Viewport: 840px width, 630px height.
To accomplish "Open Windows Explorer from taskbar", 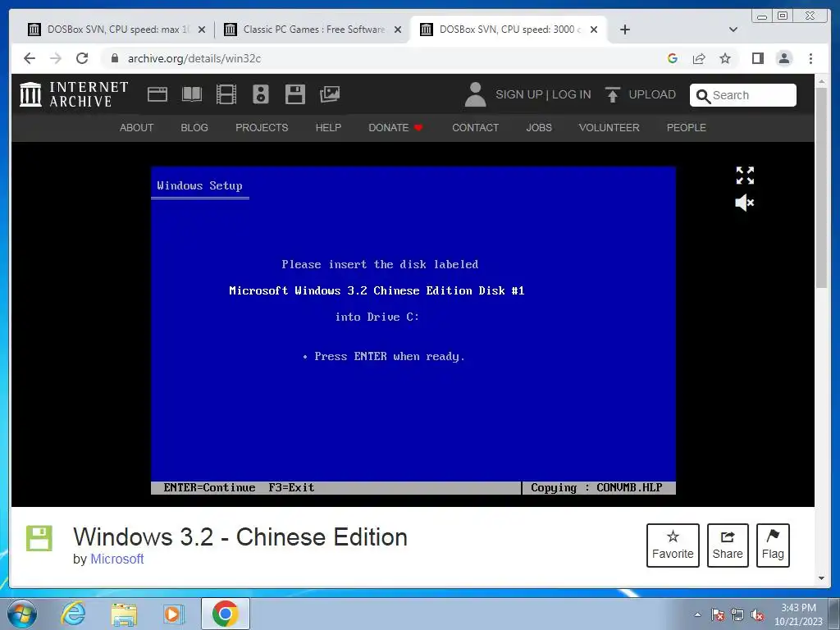I will (x=124, y=614).
